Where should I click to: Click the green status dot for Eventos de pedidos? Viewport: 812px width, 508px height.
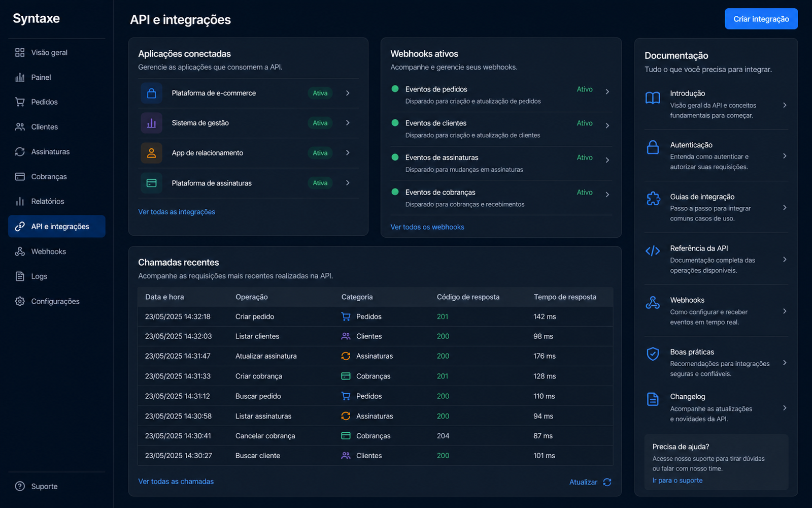click(x=395, y=88)
